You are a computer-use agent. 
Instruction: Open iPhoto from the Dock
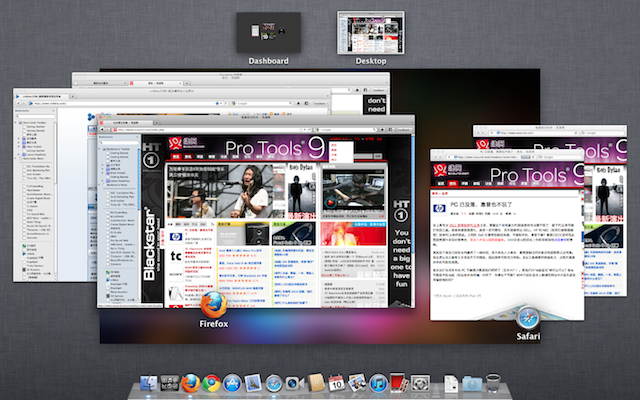click(x=358, y=383)
